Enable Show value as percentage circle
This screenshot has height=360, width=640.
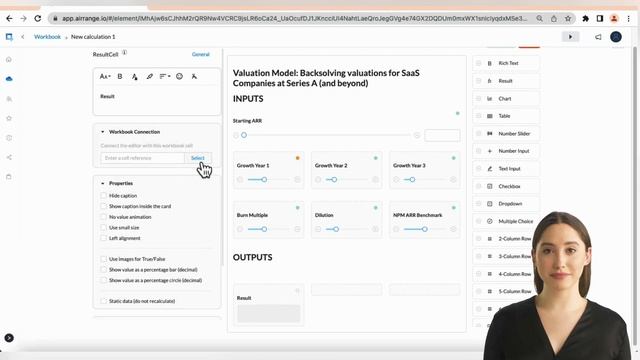104,280
